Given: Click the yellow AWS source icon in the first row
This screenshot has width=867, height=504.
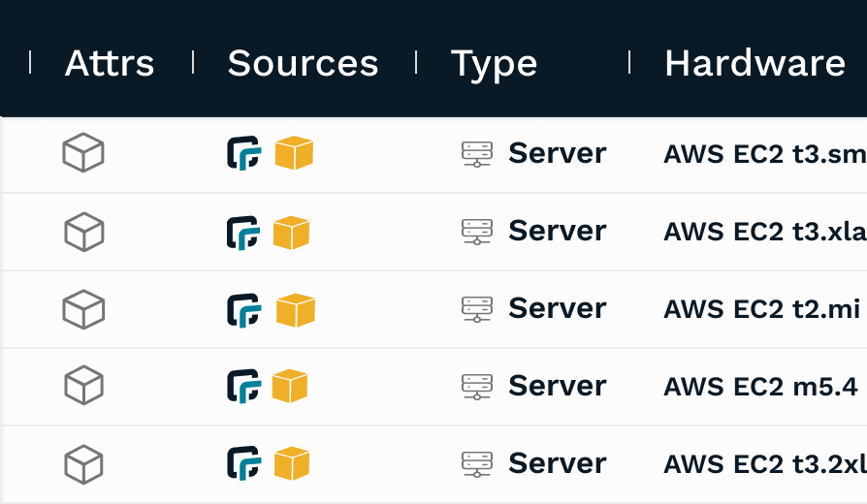Looking at the screenshot, I should pos(294,152).
